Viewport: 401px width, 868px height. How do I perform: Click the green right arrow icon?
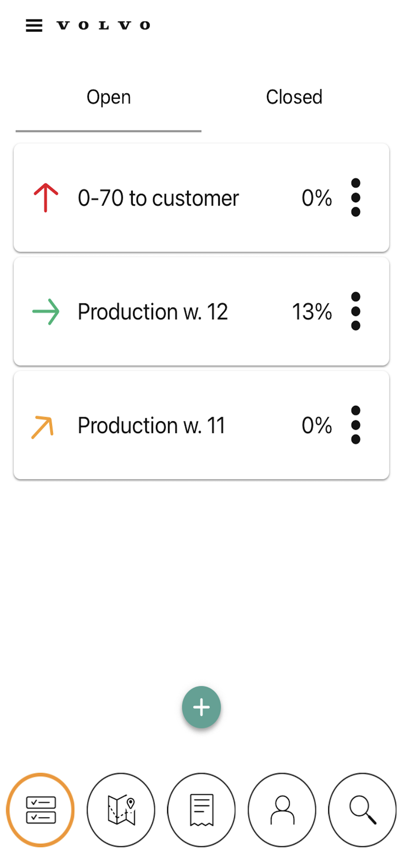click(46, 312)
